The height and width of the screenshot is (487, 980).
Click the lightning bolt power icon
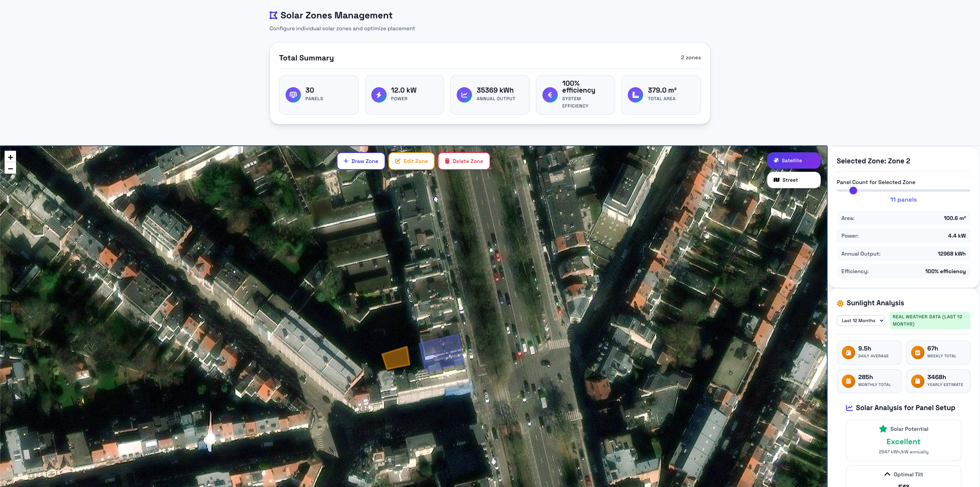379,94
